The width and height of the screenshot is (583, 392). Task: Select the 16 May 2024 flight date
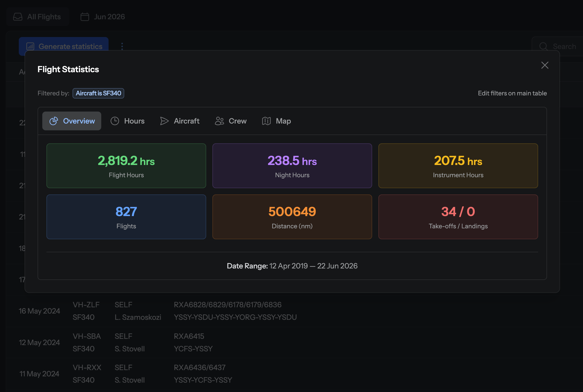click(x=39, y=311)
